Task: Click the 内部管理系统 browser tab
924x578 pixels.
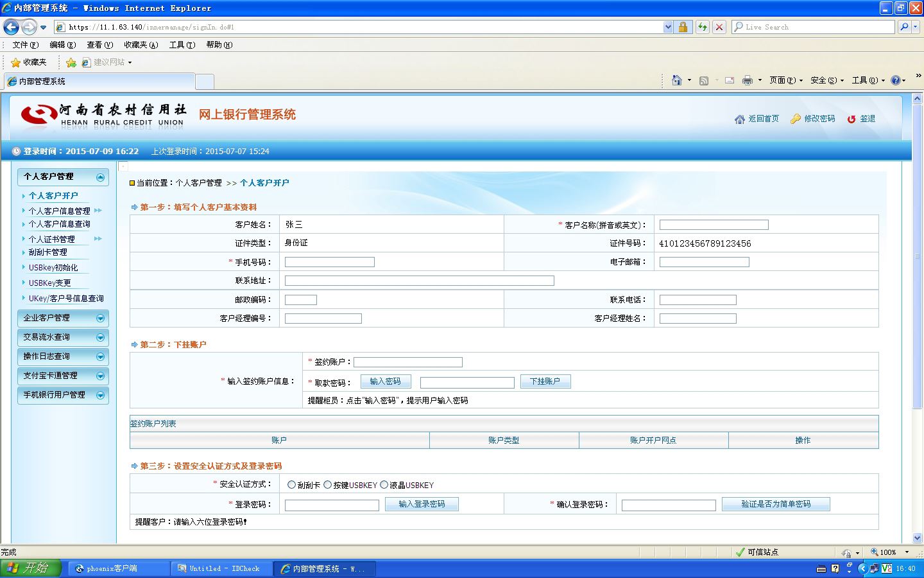Action: (x=99, y=82)
